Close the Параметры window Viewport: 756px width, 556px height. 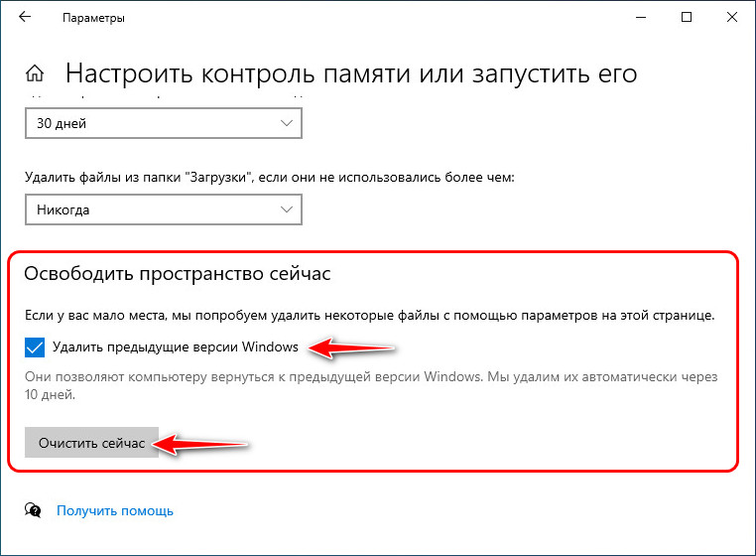pos(732,18)
